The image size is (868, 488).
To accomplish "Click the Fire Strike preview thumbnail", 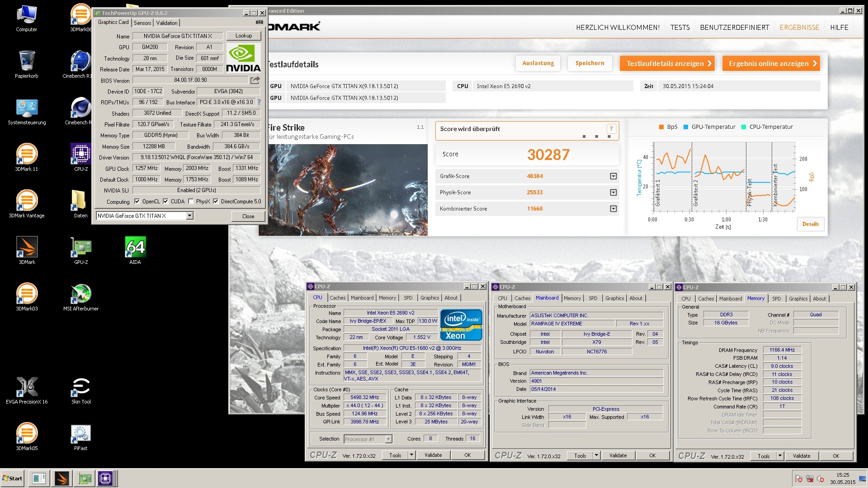I will (348, 190).
